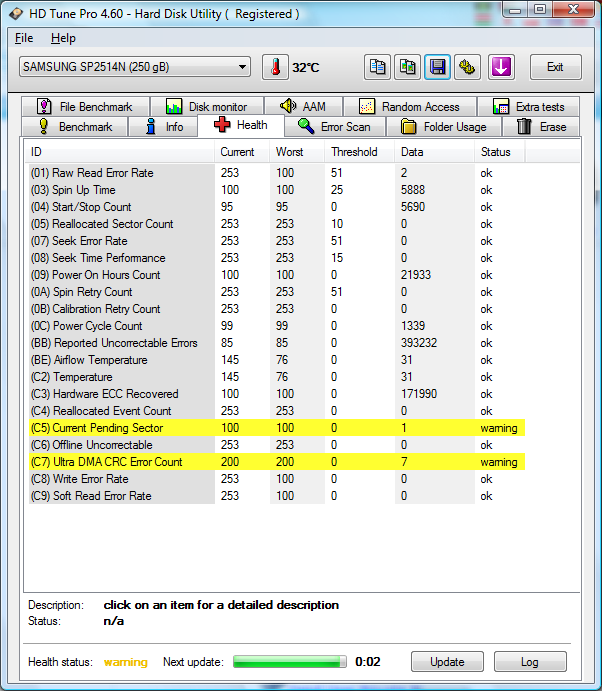Sort by ID column header
Image resolution: width=602 pixels, height=691 pixels.
pyautogui.click(x=119, y=152)
